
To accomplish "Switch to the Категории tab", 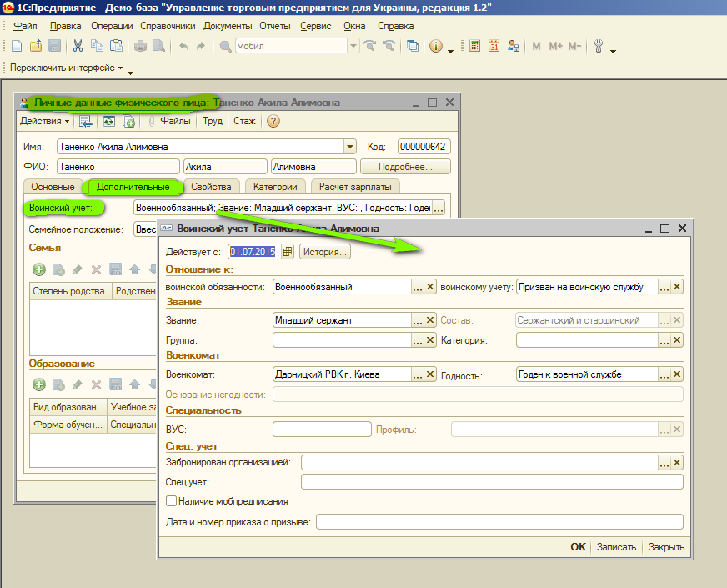I will coord(275,187).
